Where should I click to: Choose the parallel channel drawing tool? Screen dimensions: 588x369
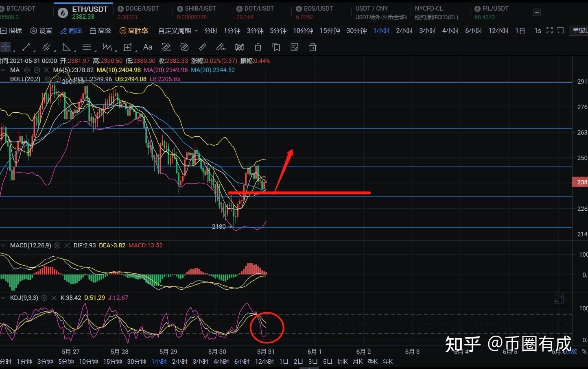click(x=46, y=47)
